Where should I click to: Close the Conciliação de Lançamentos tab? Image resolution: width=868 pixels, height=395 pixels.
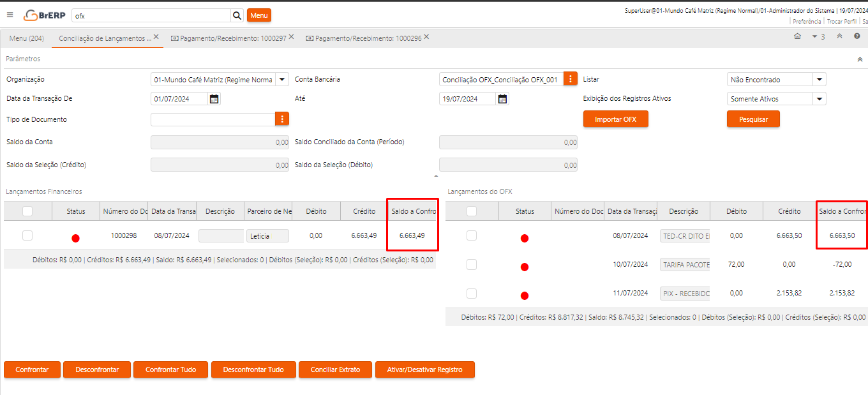(x=156, y=37)
